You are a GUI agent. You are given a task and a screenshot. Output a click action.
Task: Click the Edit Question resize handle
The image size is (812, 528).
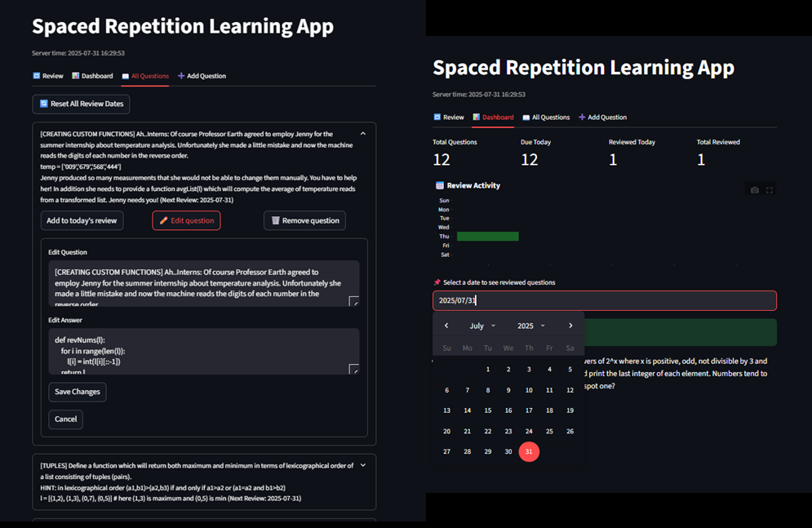354,301
